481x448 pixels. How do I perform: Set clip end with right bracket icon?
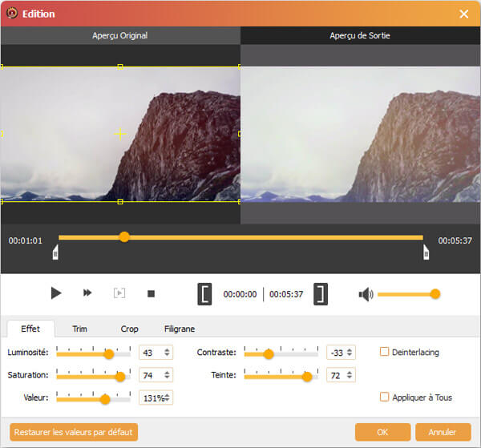click(x=321, y=294)
